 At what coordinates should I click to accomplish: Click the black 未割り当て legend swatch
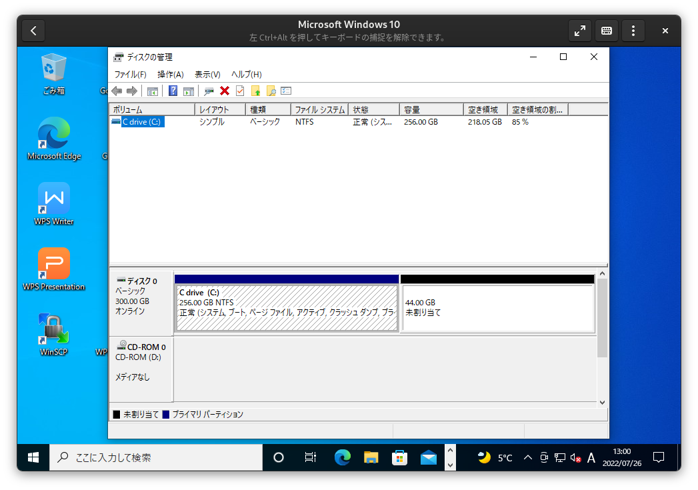click(x=117, y=414)
